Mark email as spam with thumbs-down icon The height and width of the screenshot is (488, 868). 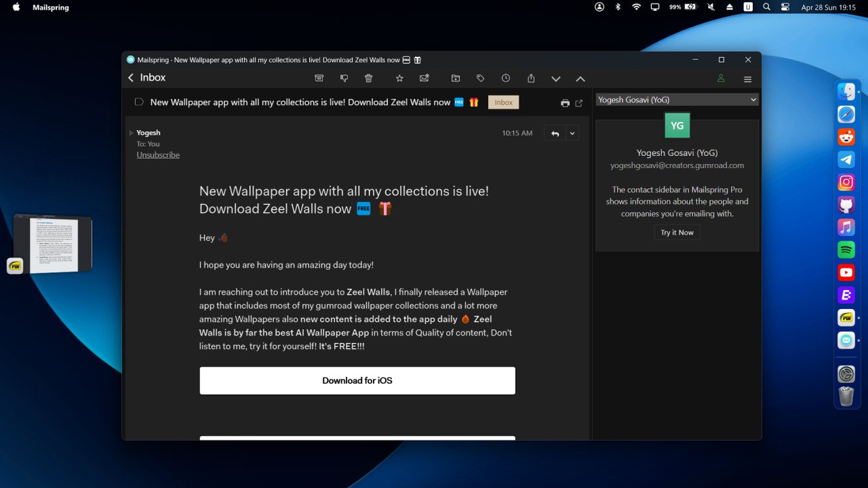[344, 79]
